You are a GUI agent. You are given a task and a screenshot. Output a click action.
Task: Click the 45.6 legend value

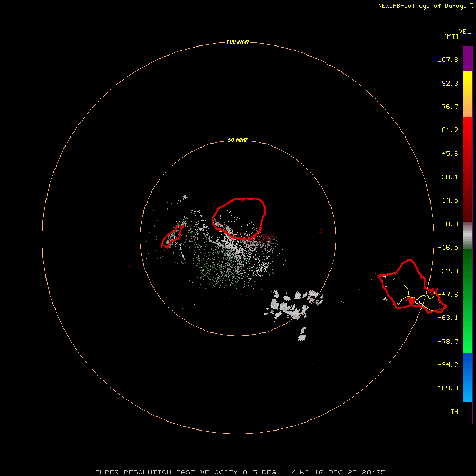(x=450, y=153)
